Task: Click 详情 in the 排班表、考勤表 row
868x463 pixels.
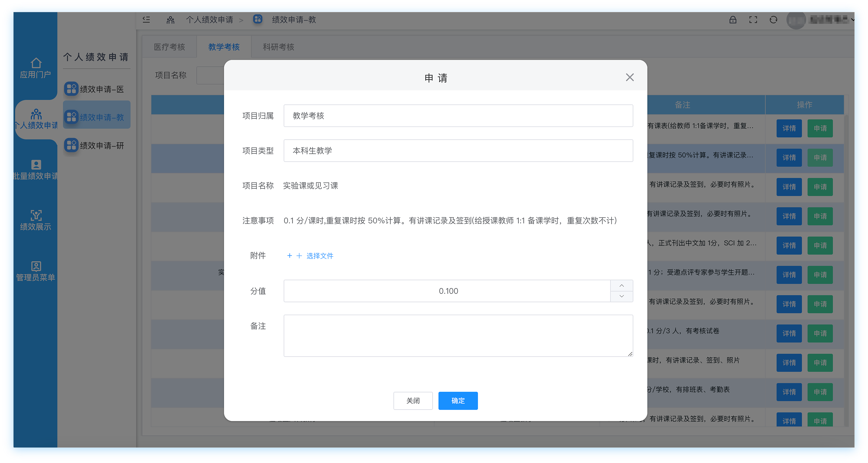Action: click(789, 392)
